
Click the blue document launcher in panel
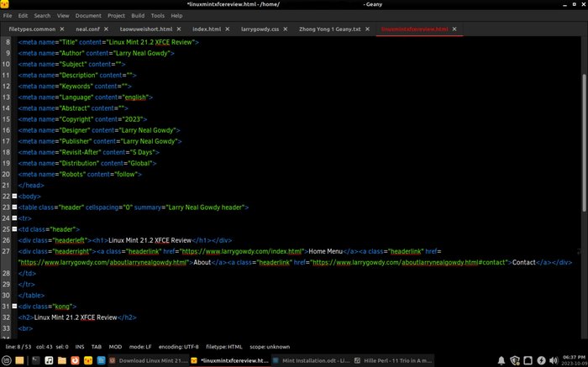[x=102, y=360]
